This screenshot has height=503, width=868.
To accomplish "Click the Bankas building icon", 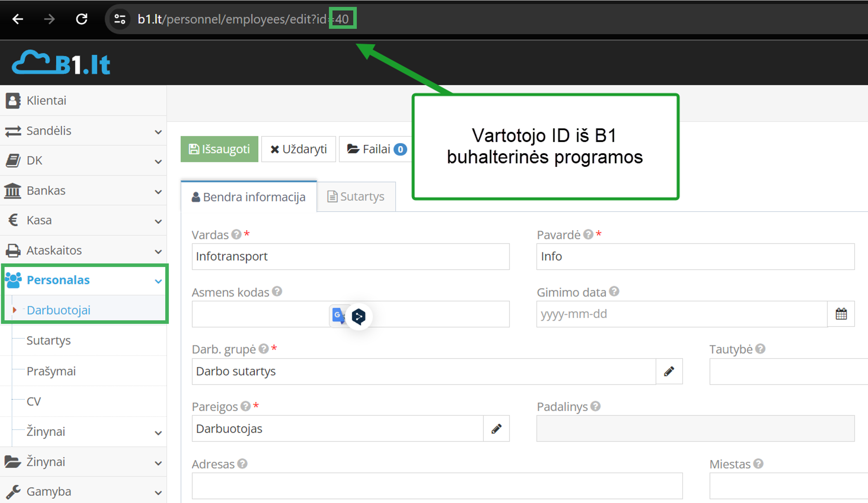I will (x=13, y=191).
